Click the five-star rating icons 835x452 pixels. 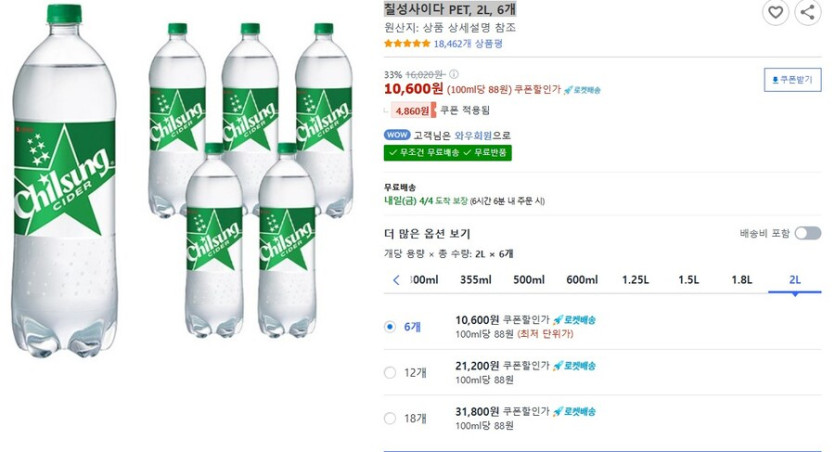407,44
